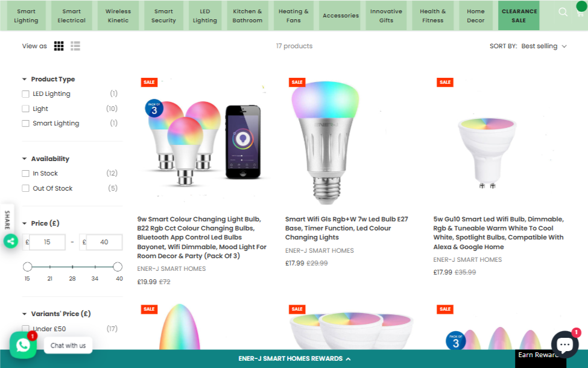This screenshot has width=588, height=368.
Task: Switch to grid view layout
Action: coord(59,46)
